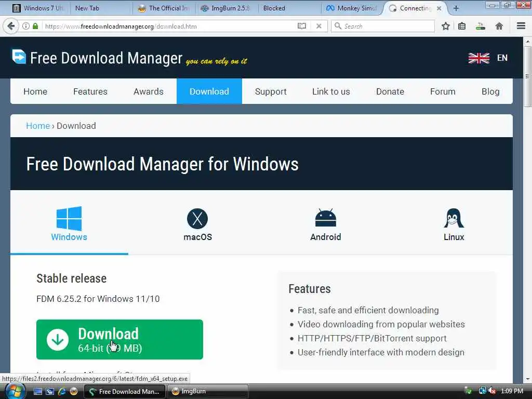Viewport: 532px width, 399px height.
Task: Open Support in site navigation
Action: pos(271,91)
